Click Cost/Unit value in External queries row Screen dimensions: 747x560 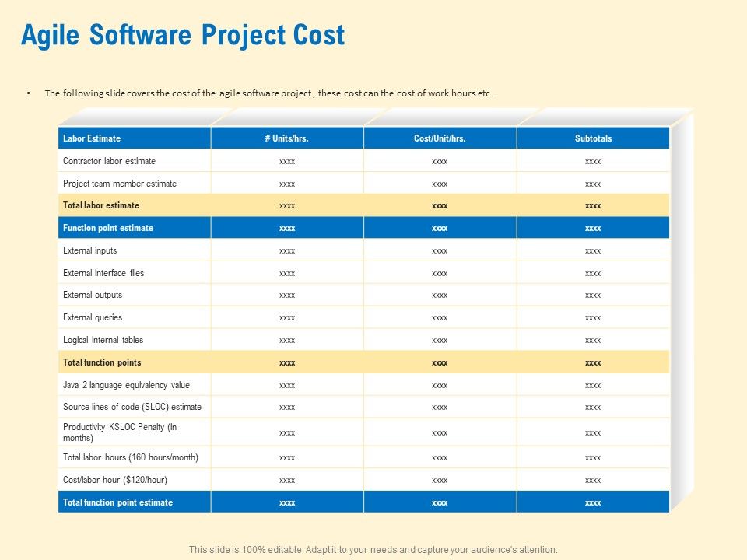(x=440, y=317)
